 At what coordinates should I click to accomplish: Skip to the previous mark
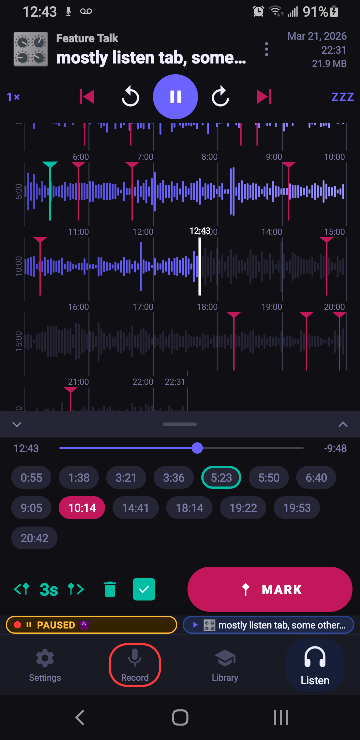click(87, 97)
